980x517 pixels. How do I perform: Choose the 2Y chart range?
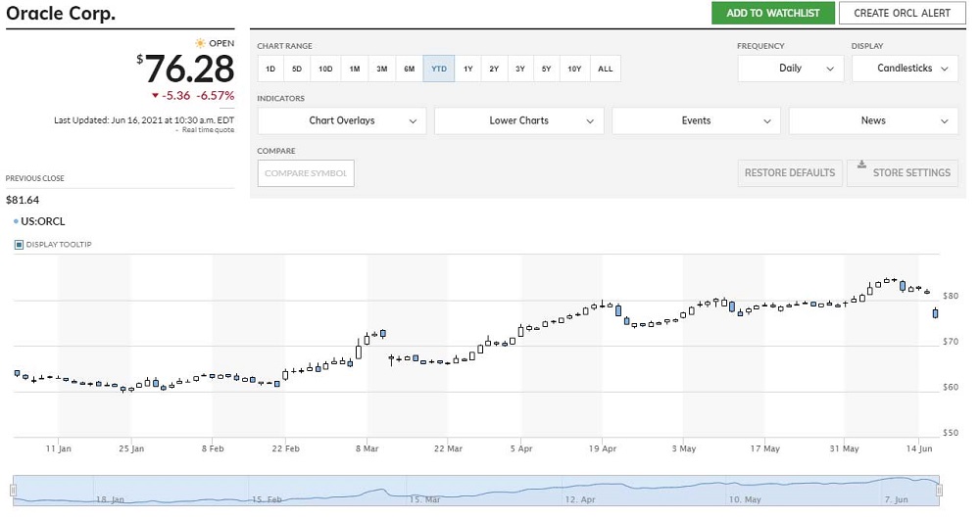[494, 69]
